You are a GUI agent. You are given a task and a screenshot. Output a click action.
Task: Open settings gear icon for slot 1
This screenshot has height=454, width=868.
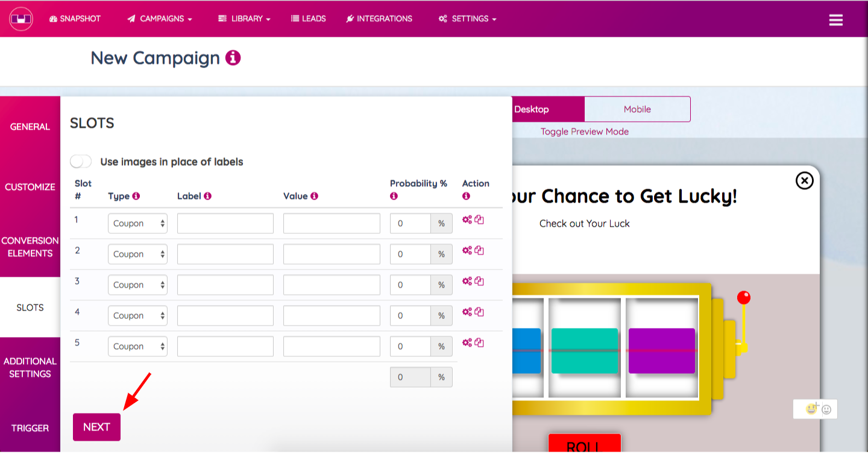(467, 219)
